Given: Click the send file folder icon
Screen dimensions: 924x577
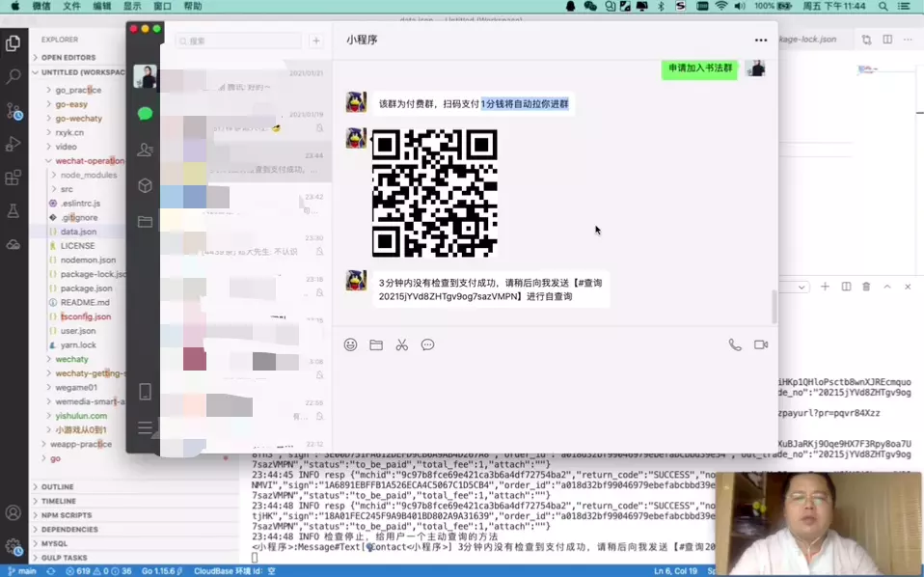Looking at the screenshot, I should pyautogui.click(x=376, y=344).
